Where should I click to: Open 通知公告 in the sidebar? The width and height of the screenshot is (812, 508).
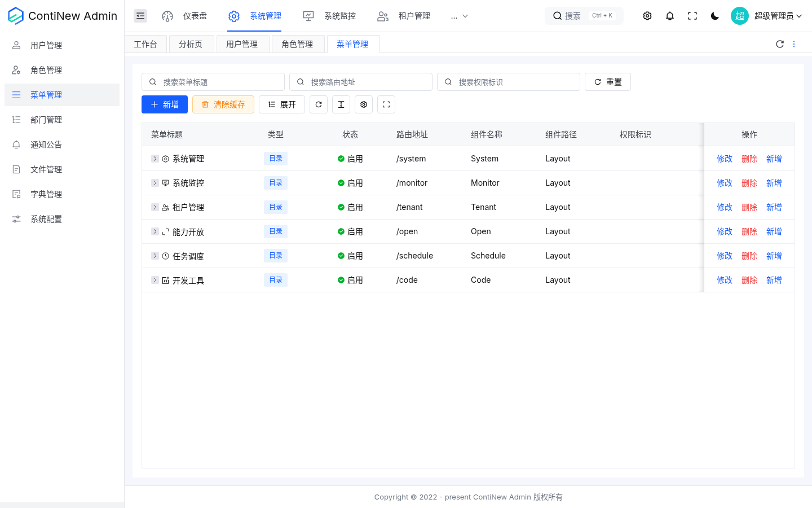tap(62, 144)
